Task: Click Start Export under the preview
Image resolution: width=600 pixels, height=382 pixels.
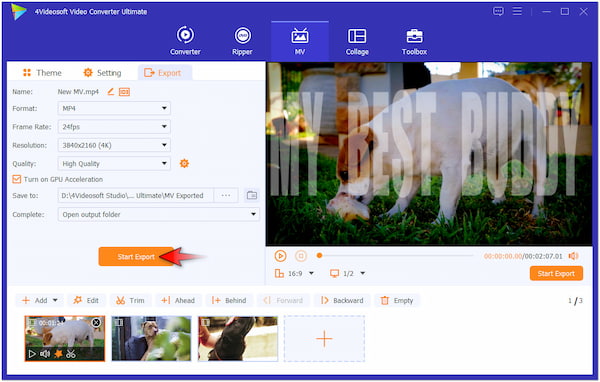Action: tap(556, 274)
